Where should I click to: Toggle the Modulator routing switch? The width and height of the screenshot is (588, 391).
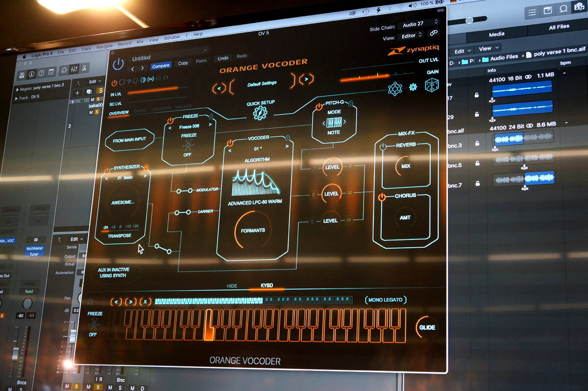tap(184, 191)
